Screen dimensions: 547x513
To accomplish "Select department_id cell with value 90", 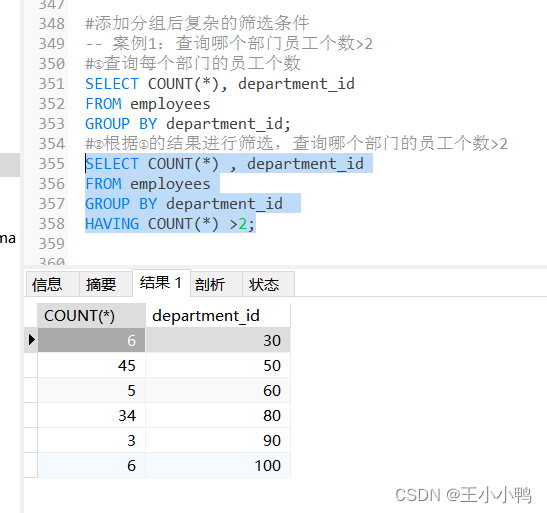I will coord(218,440).
